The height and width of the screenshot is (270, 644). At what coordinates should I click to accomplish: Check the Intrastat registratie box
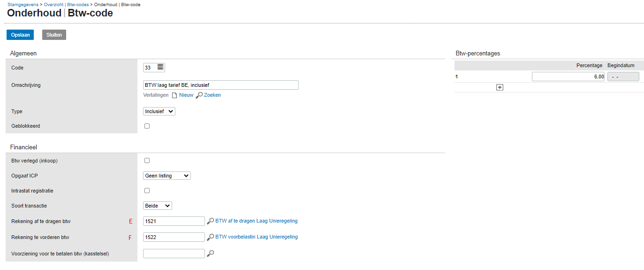[147, 191]
